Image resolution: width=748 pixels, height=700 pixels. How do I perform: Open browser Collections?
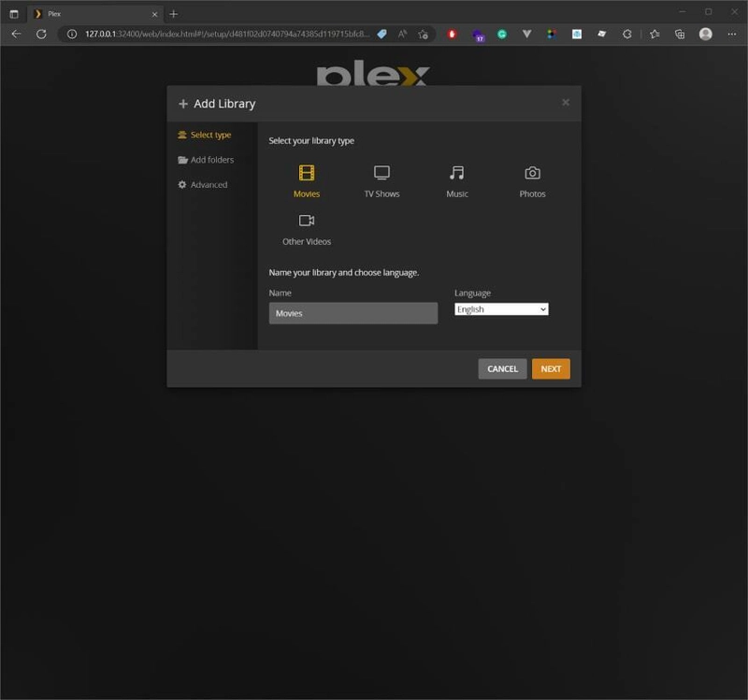pyautogui.click(x=680, y=34)
